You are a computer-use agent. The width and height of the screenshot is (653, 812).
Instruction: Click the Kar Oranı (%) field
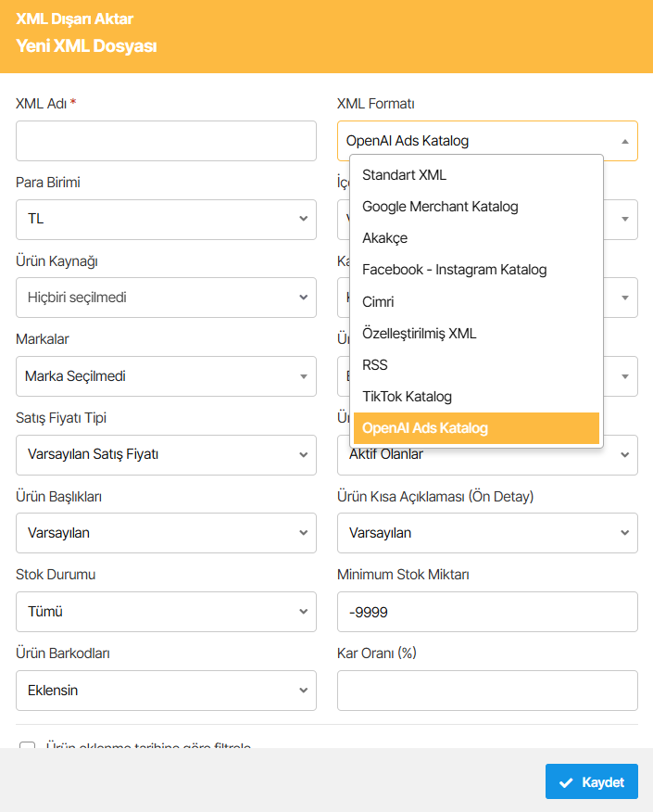point(487,691)
